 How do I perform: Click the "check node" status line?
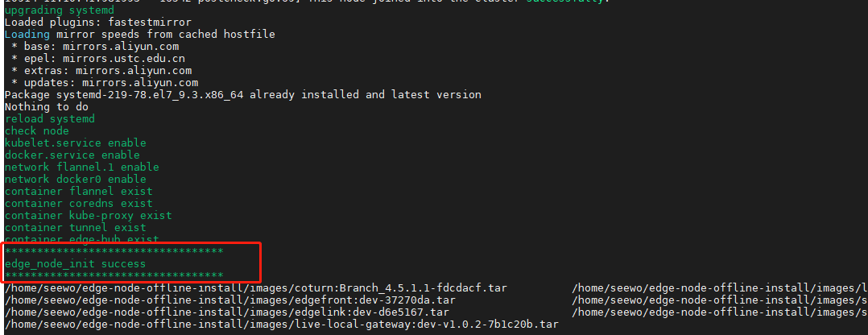pyautogui.click(x=37, y=131)
